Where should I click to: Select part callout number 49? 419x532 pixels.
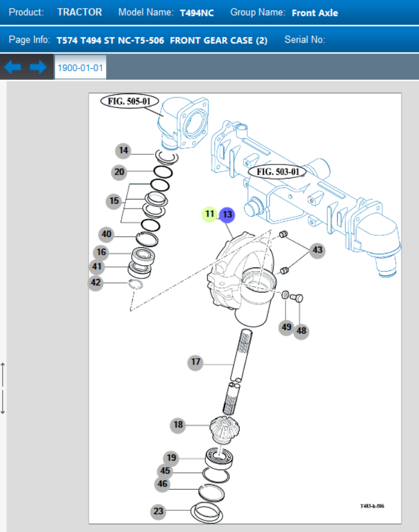coord(286,327)
